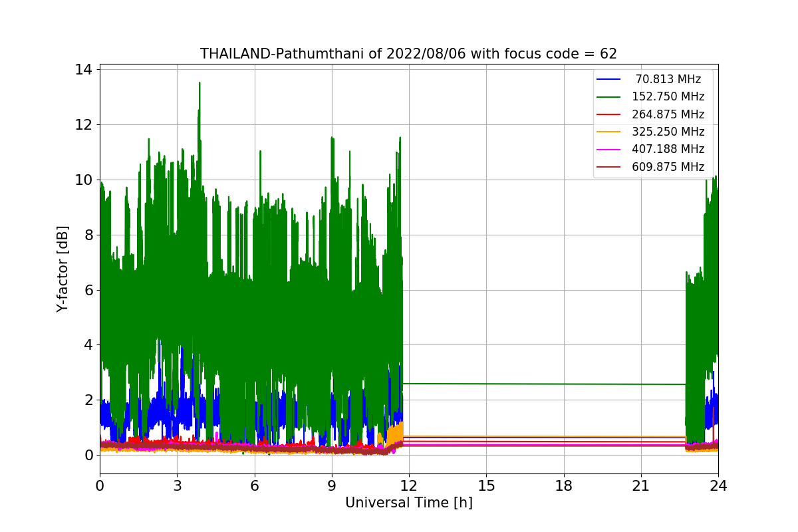Click the x-axis tick label '0'
The width and height of the screenshot is (798, 532).
tap(100, 486)
